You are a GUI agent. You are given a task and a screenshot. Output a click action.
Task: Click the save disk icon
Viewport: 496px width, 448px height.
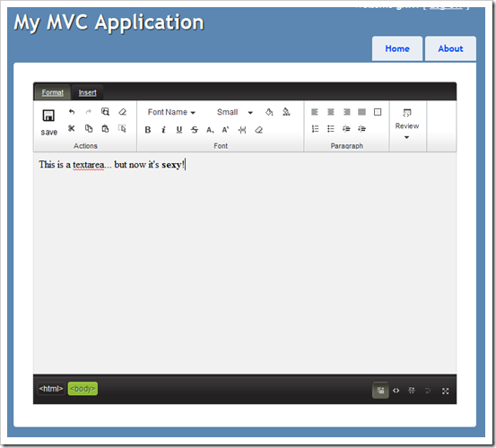(x=48, y=116)
